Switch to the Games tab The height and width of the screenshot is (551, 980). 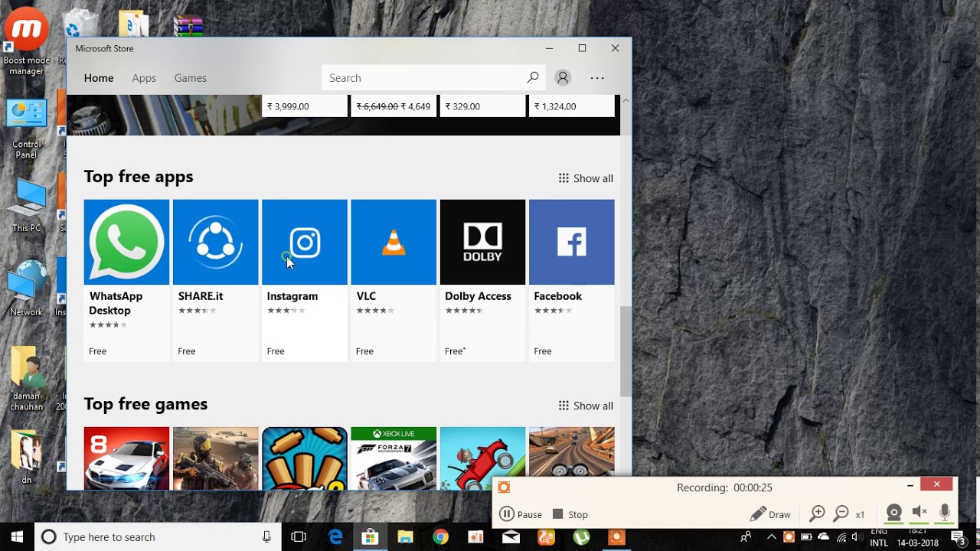191,78
